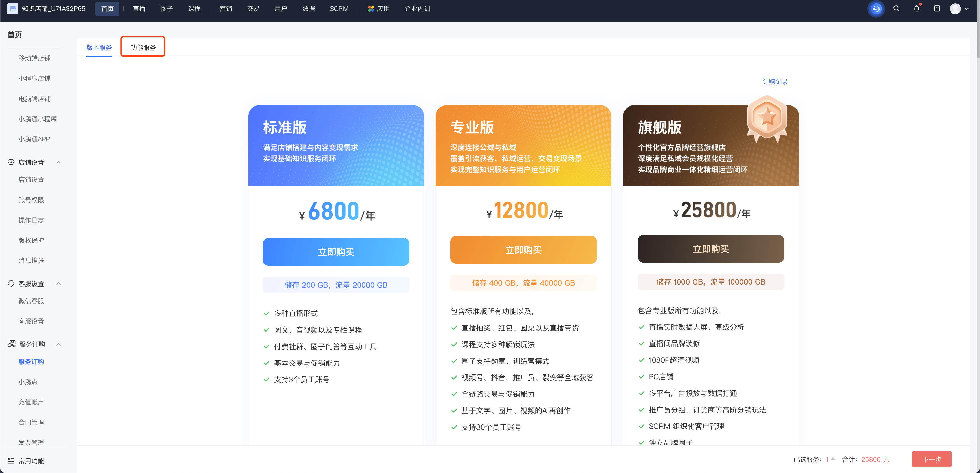Collapse the 服务订购 sidebar section

59,344
